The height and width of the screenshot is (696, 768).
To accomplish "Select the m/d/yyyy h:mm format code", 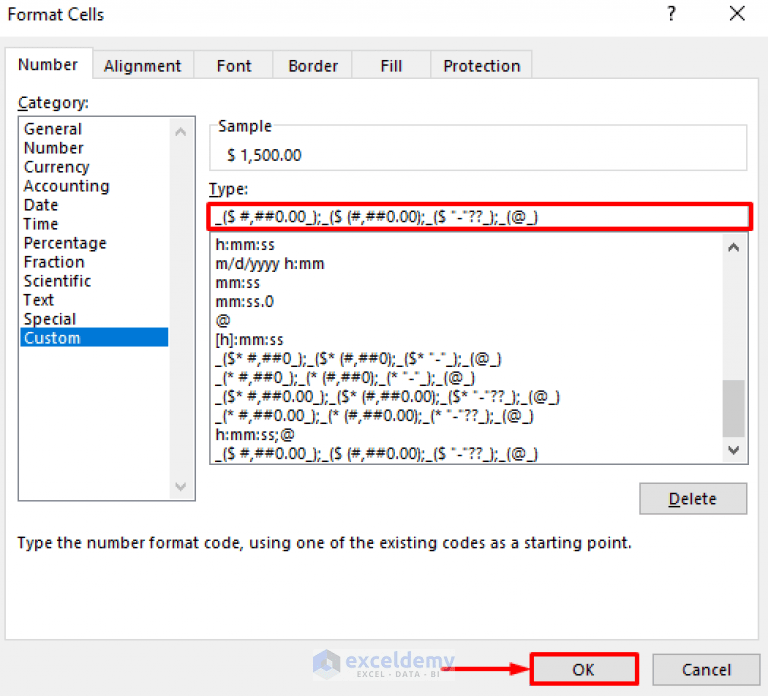I will pyautogui.click(x=467, y=264).
